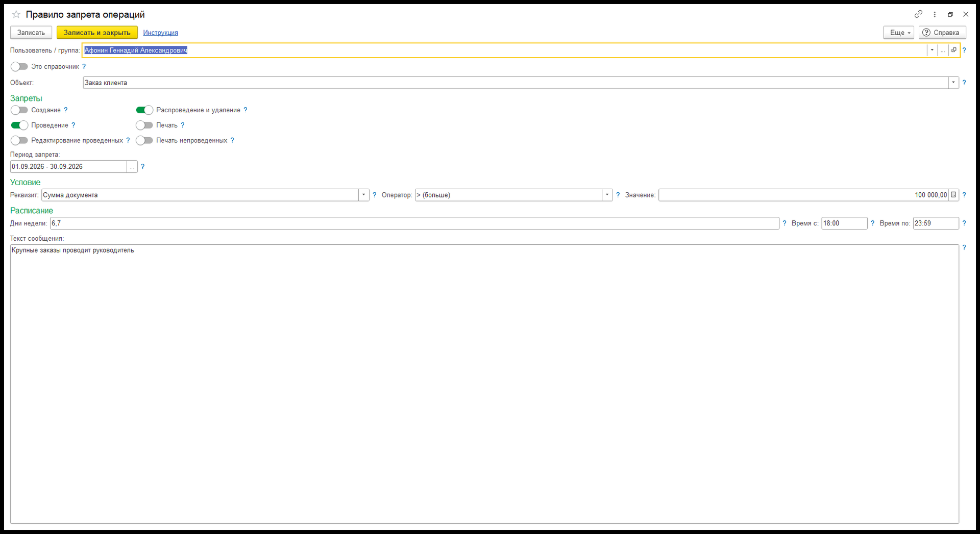Open the Инструкция link
980x534 pixels.
tap(160, 33)
